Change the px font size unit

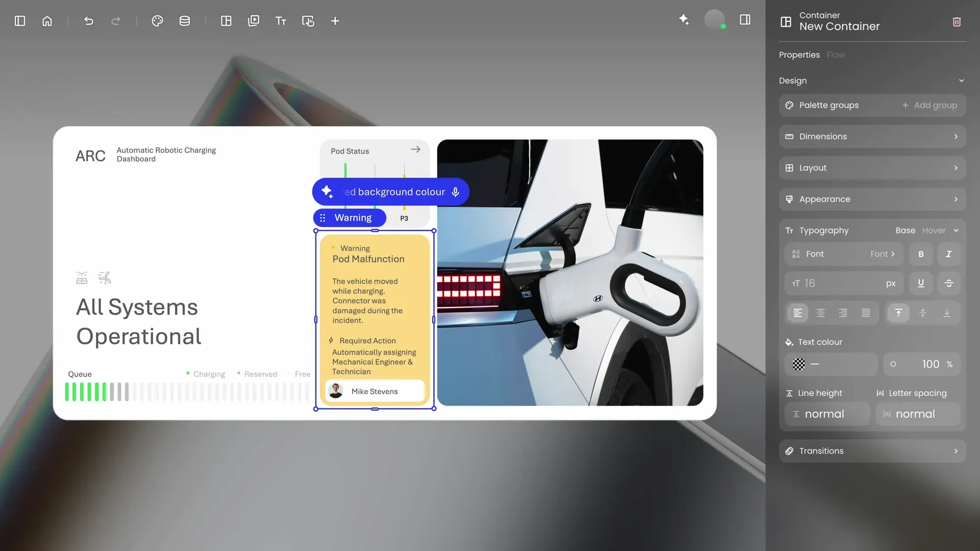coord(891,284)
